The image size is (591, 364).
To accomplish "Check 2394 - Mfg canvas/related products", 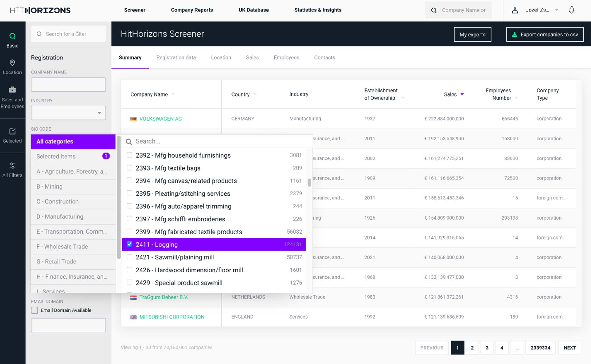I will click(130, 180).
